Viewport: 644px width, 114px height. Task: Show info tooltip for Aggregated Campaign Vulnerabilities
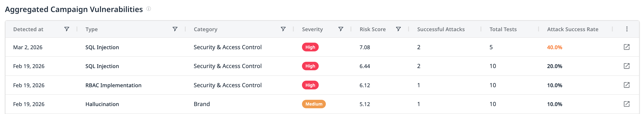pos(149,9)
